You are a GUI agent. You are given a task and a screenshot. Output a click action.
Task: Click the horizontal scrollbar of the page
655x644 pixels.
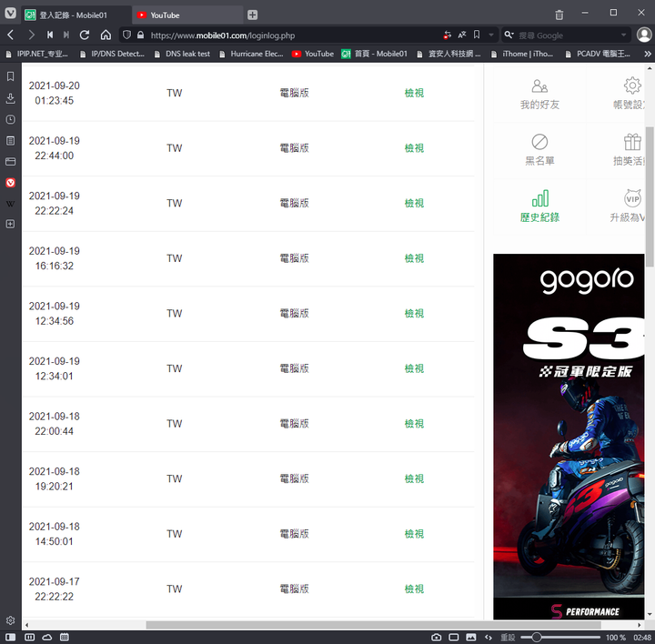pos(373,625)
